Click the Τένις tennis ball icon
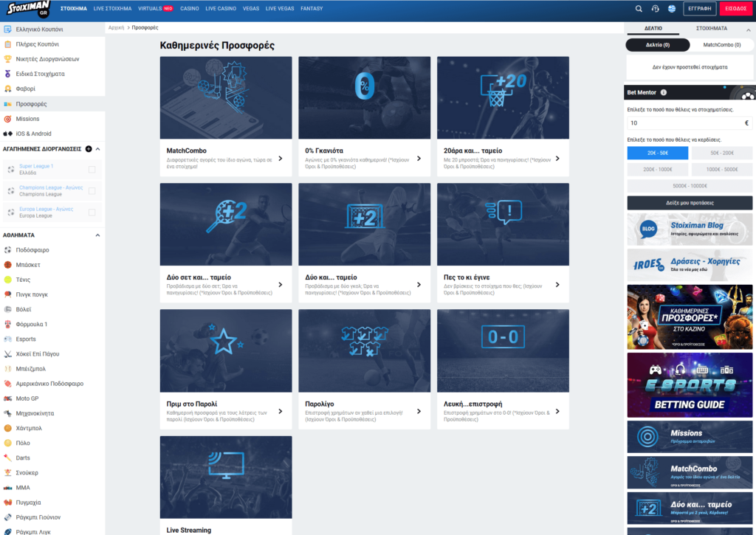 coord(7,280)
